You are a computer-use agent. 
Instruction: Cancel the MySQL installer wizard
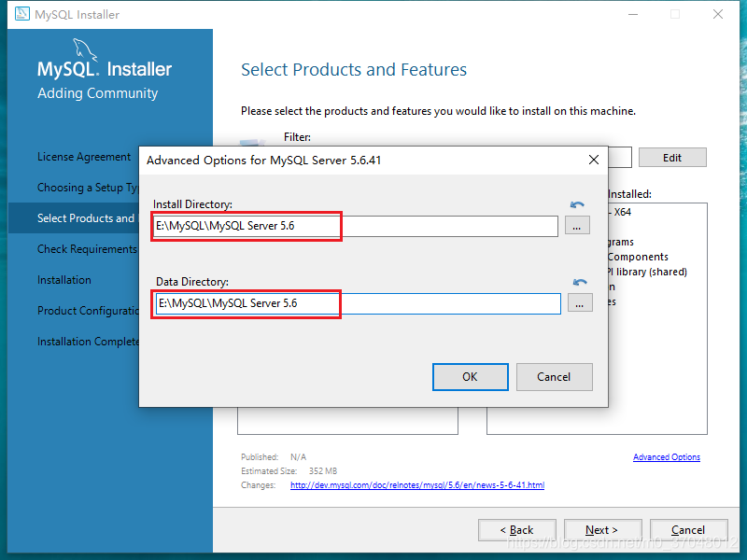(688, 530)
